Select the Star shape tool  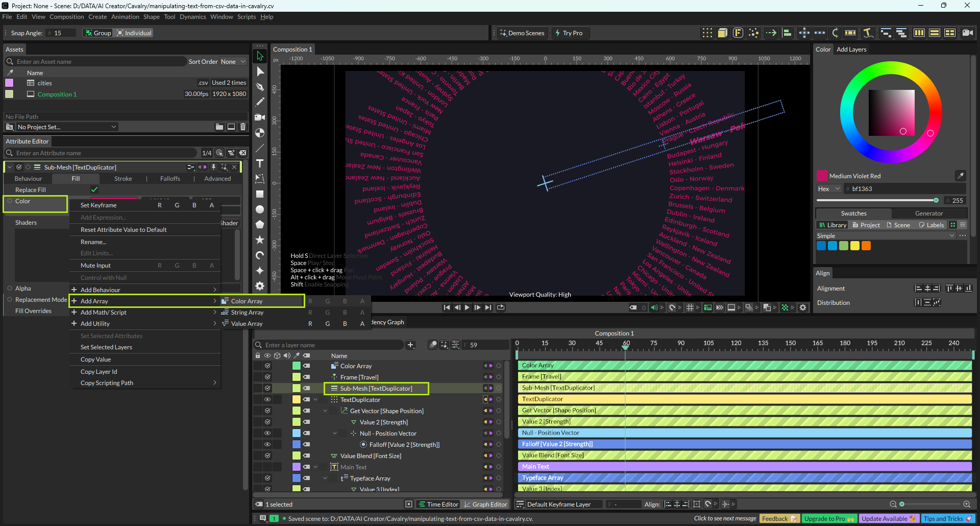[x=260, y=240]
